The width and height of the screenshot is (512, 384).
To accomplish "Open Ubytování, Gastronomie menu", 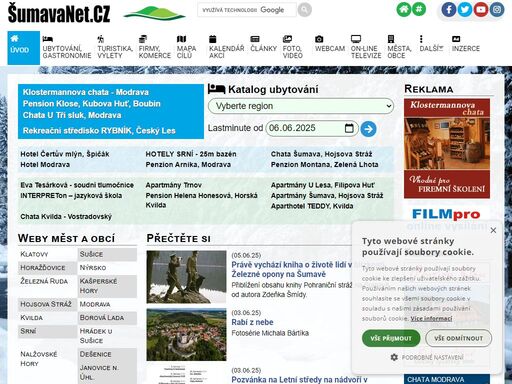I will [x=67, y=48].
